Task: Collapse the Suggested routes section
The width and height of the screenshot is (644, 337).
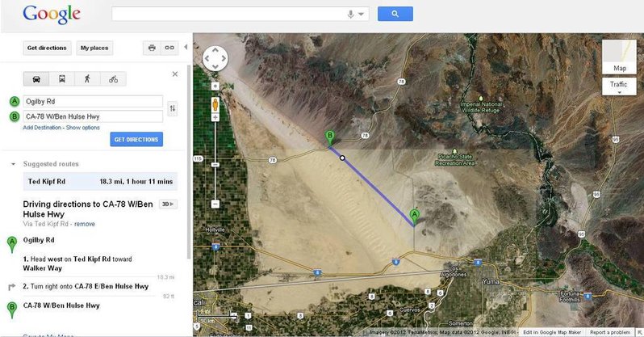Action: (13, 164)
